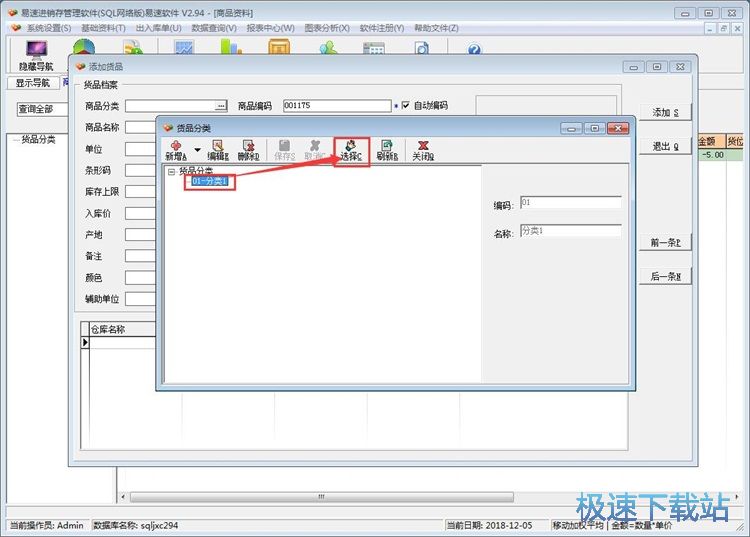Click the 刷新R refresh icon

(387, 150)
